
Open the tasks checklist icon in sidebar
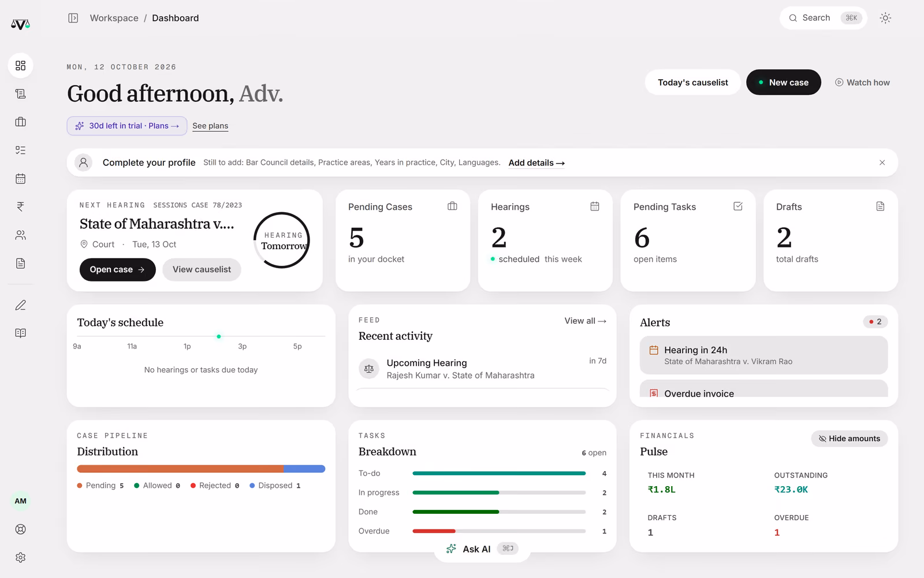(20, 150)
